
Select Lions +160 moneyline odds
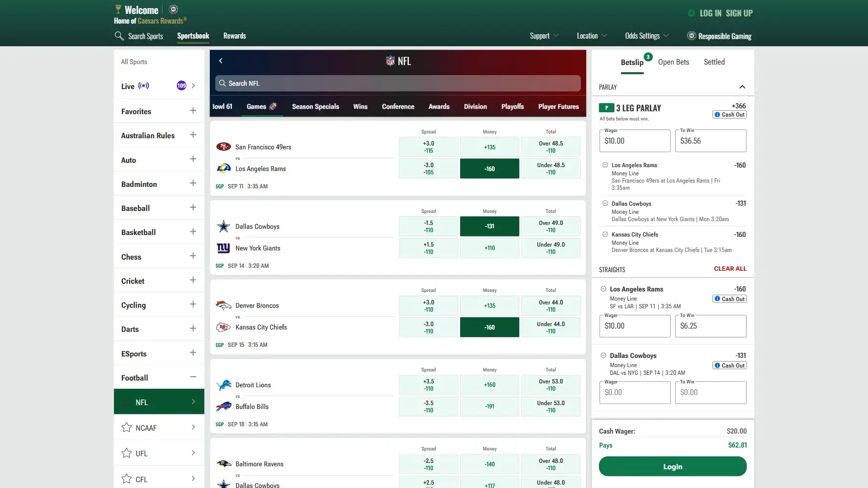pos(489,385)
